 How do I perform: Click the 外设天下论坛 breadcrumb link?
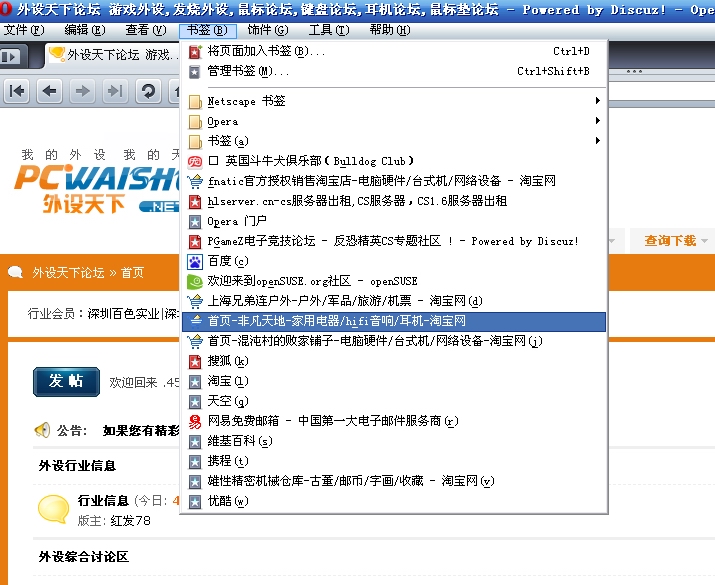click(x=68, y=273)
